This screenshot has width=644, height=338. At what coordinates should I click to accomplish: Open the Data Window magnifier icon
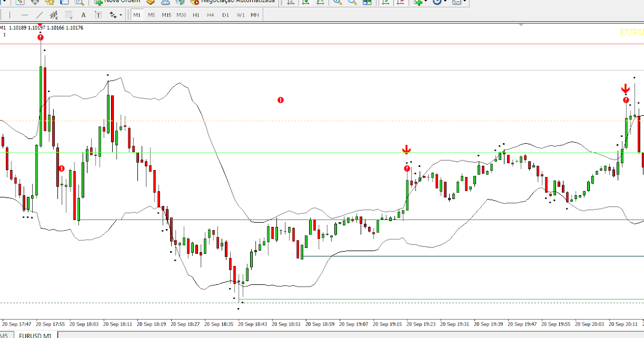coord(79,3)
